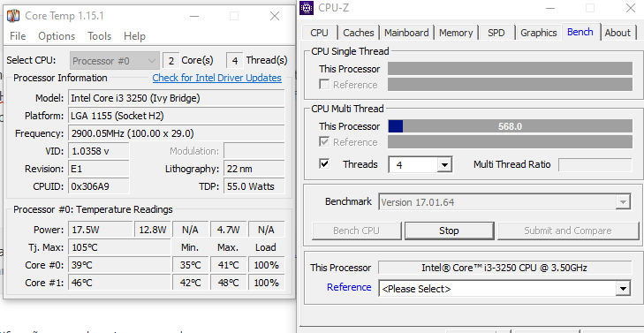Click the Core Temp thermometer app icon

click(x=13, y=16)
